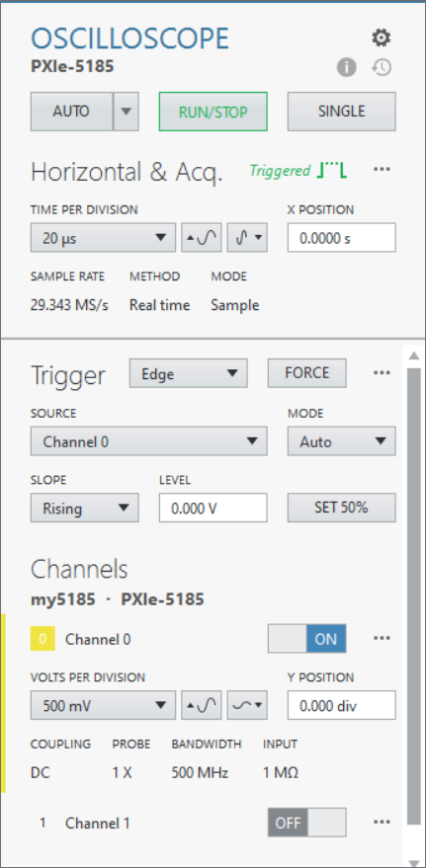Expand the Time Per Division 20 µs dropdown
Viewport: 426px width, 868px height.
[x=103, y=238]
